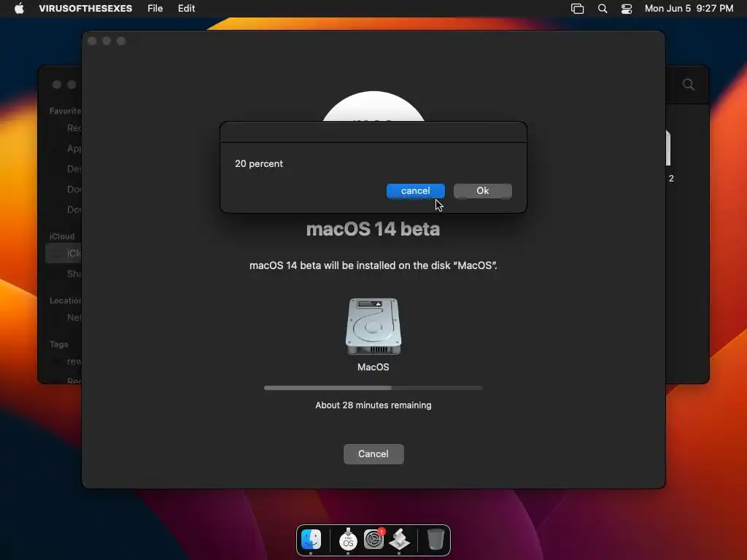747x560 pixels.
Task: Select the MacOS disk drive icon
Action: [373, 326]
